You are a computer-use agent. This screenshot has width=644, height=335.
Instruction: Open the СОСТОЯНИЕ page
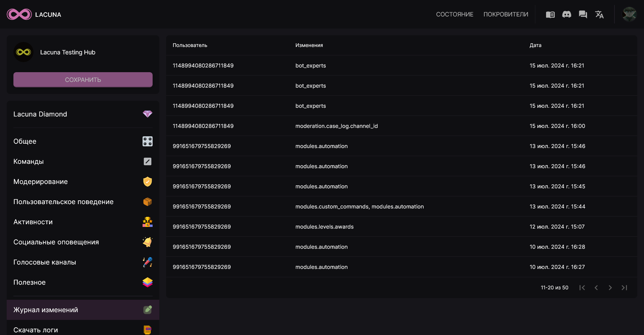tap(454, 14)
